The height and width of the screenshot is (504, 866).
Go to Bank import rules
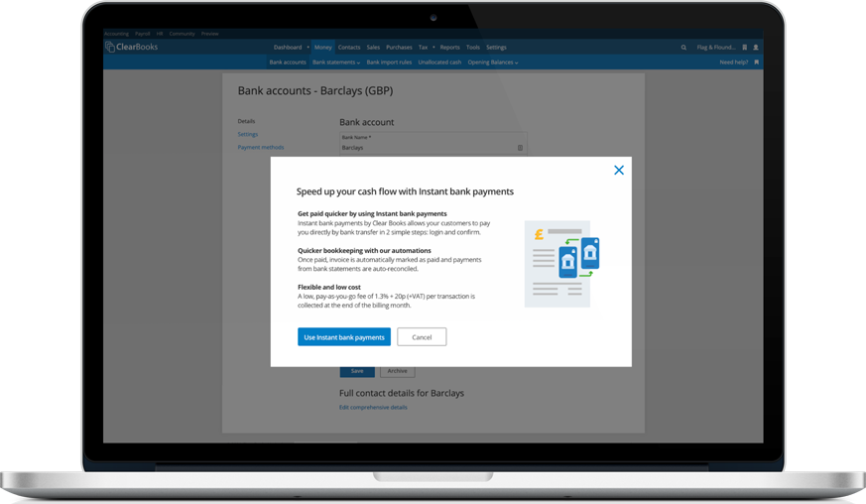(x=389, y=63)
